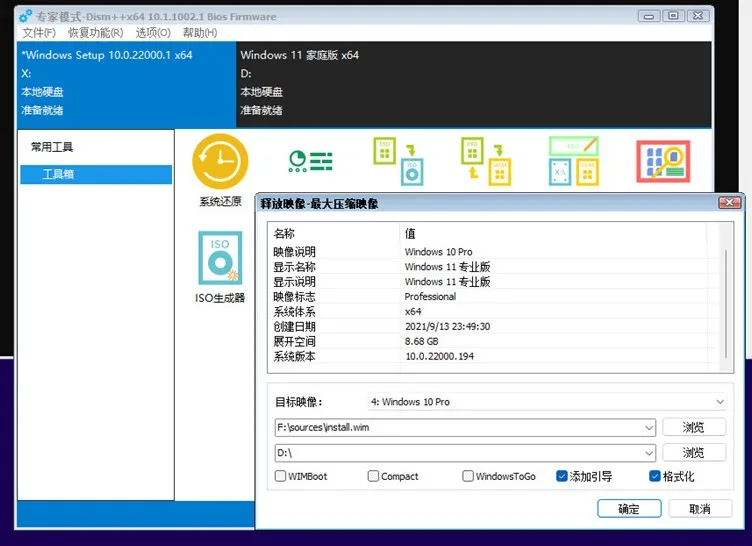Open the 恢复功能(R) menu
This screenshot has width=752, height=546.
click(x=95, y=33)
